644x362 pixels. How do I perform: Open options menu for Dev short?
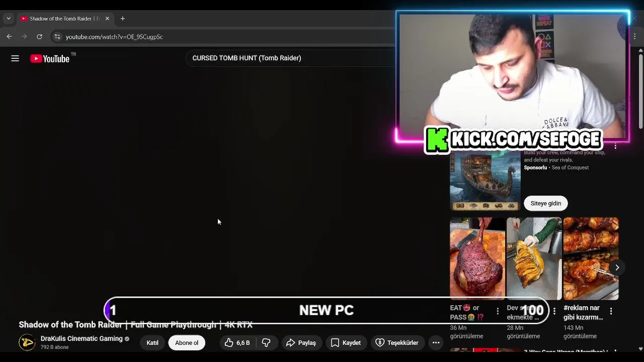[x=554, y=311]
